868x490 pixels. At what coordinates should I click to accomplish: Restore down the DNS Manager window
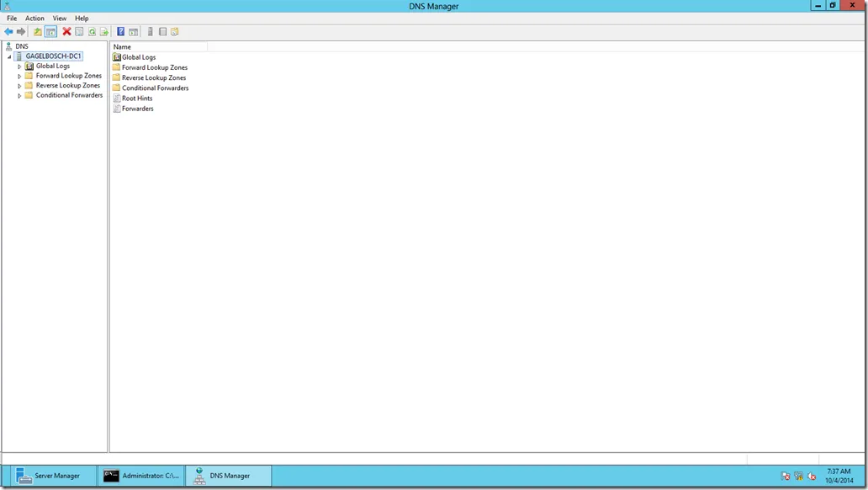(832, 6)
